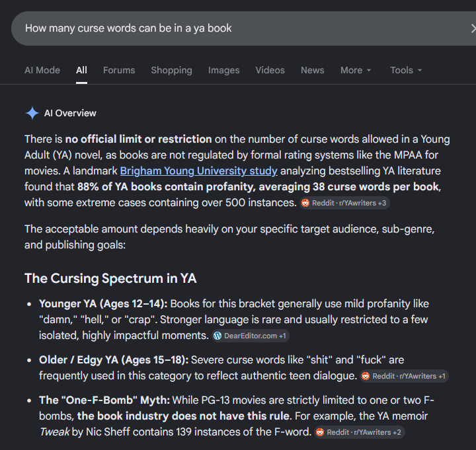This screenshot has width=476, height=450.
Task: Select the All results tab
Action: pyautogui.click(x=81, y=70)
